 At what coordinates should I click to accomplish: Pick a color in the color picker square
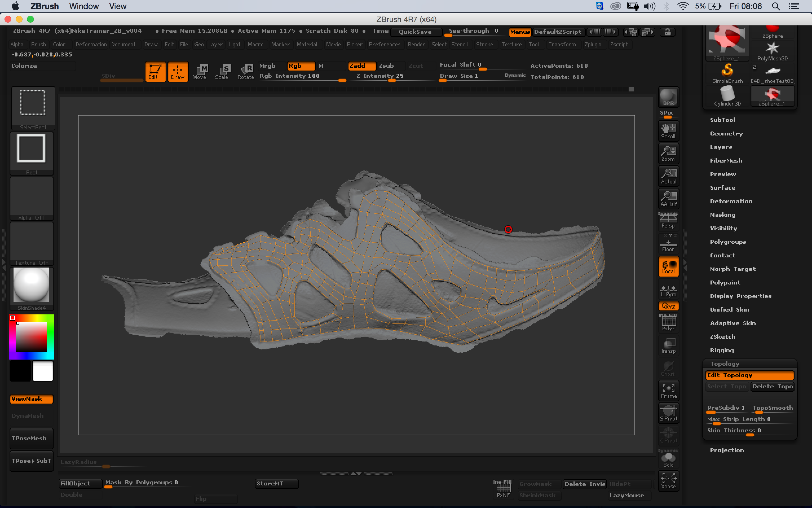click(x=32, y=337)
